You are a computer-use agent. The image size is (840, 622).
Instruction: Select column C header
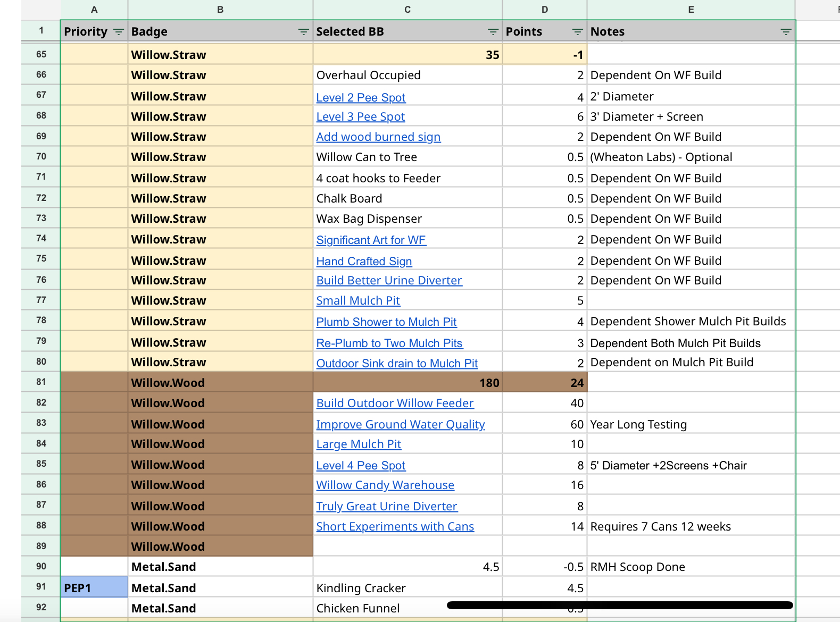407,10
